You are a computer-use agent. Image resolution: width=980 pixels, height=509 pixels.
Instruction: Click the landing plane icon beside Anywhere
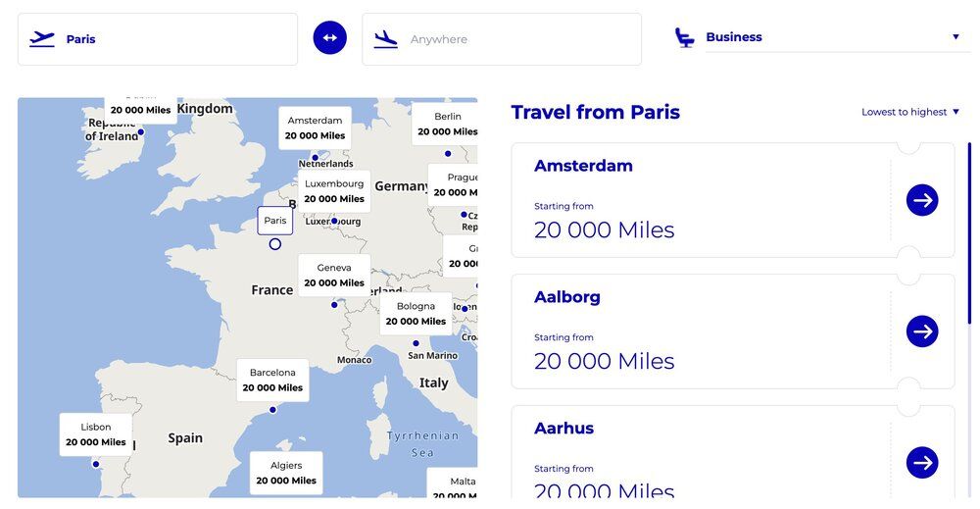pyautogui.click(x=386, y=39)
